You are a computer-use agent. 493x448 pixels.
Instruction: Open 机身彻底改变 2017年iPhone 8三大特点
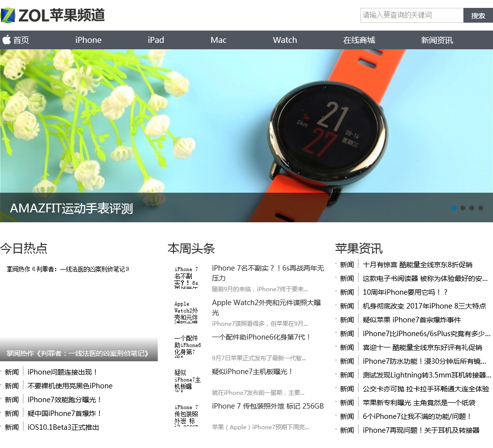click(x=424, y=306)
